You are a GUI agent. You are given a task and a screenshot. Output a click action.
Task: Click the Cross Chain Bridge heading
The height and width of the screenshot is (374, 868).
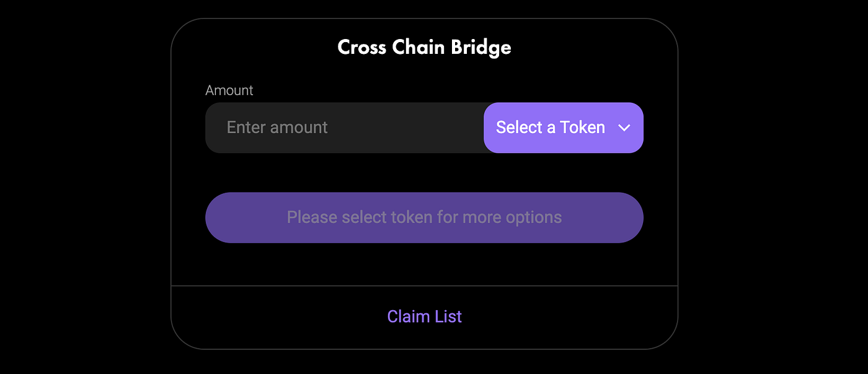424,47
